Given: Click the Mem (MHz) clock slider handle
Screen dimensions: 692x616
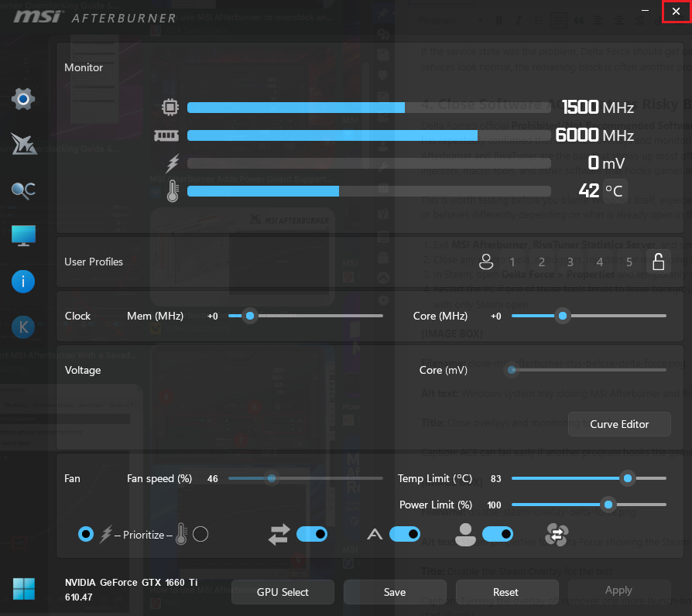Looking at the screenshot, I should click(250, 316).
